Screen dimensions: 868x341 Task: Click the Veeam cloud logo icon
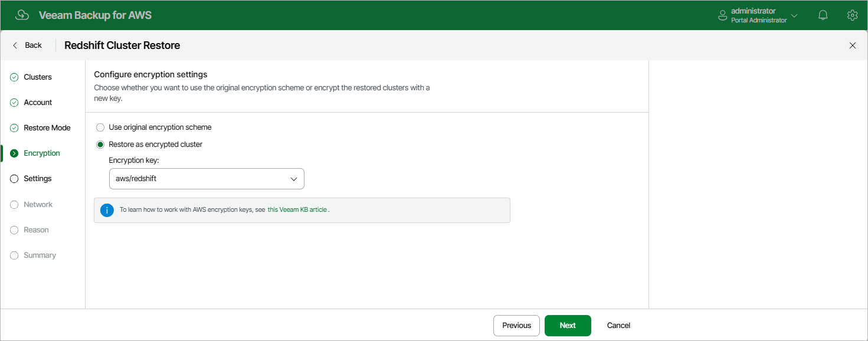(x=22, y=15)
